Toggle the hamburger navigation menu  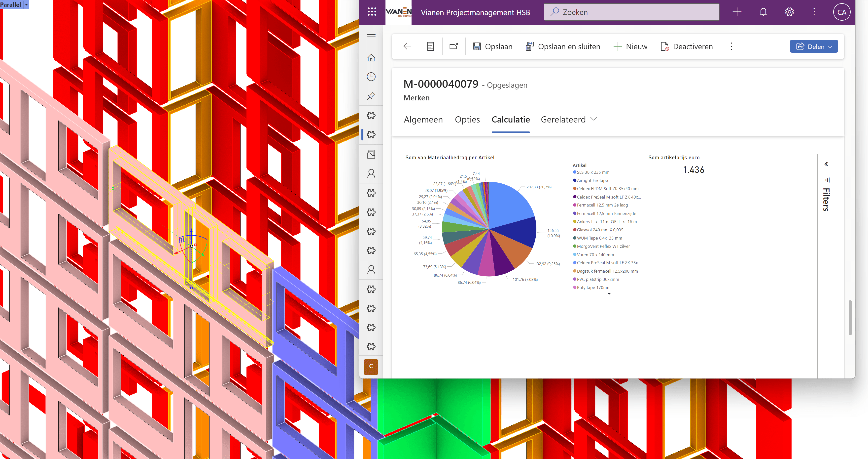(x=371, y=37)
